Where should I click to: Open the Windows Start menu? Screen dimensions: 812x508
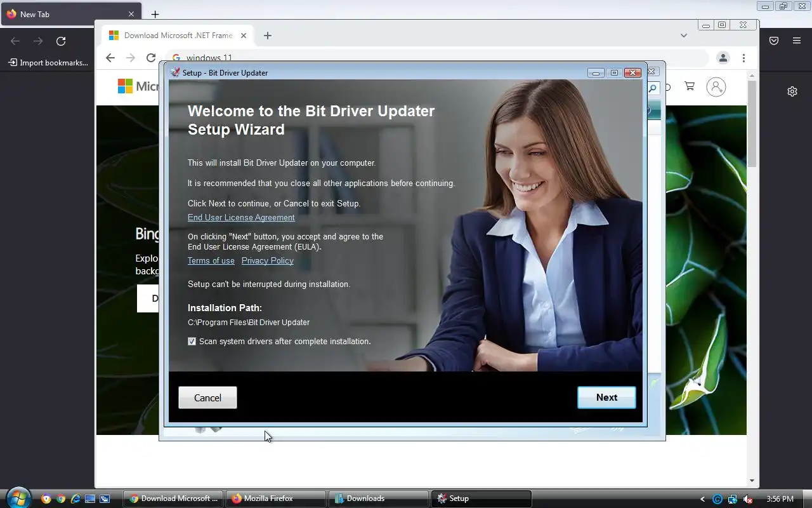pyautogui.click(x=18, y=497)
